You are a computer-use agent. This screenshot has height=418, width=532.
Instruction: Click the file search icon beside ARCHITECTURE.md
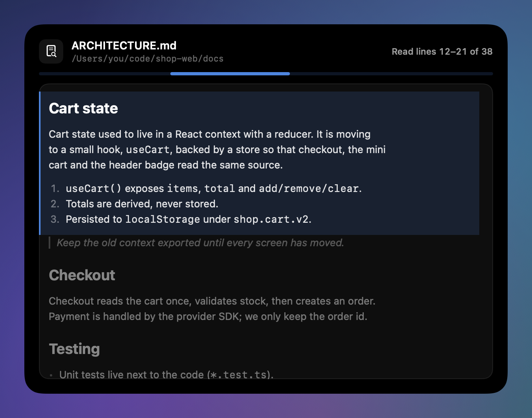(x=51, y=51)
